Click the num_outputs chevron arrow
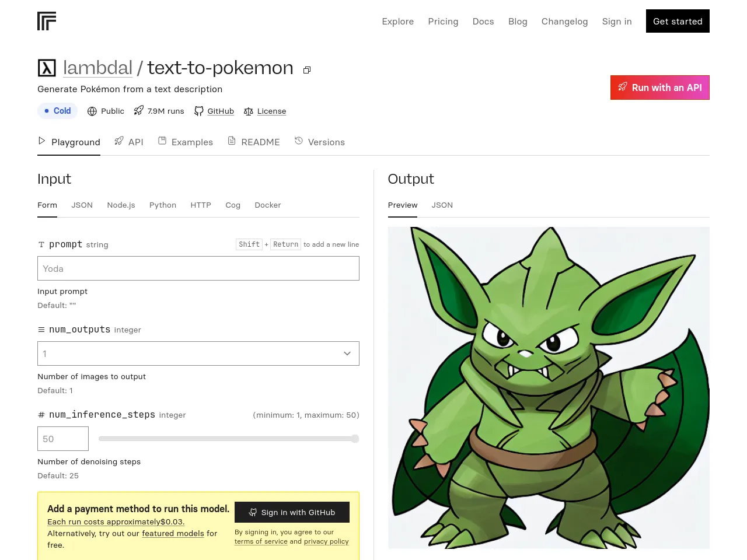The height and width of the screenshot is (560, 747). point(347,353)
